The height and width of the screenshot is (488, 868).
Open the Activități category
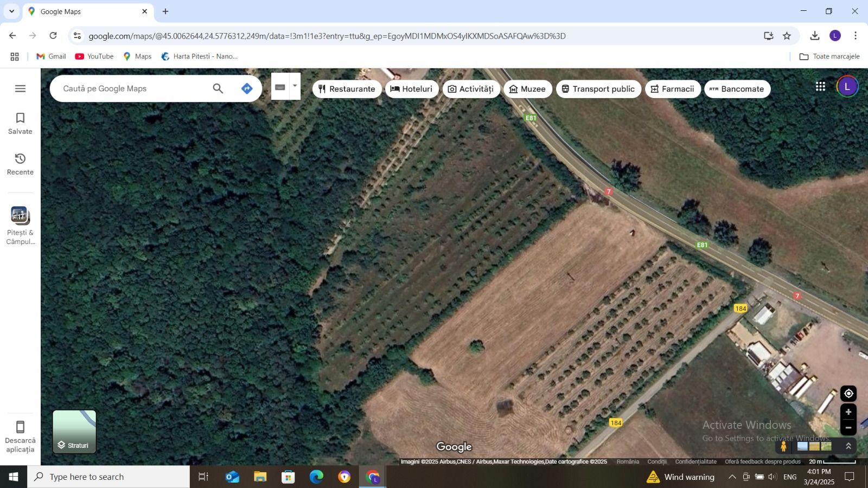point(470,88)
